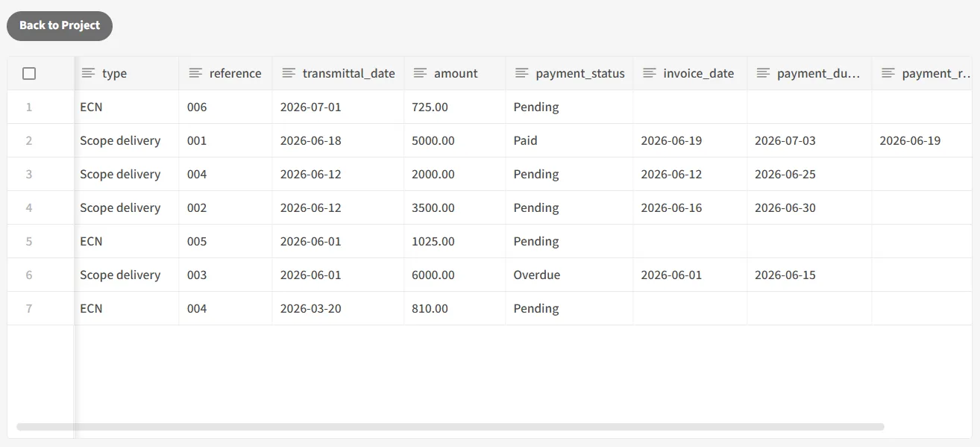Click amount cell 1025.00

click(455, 241)
